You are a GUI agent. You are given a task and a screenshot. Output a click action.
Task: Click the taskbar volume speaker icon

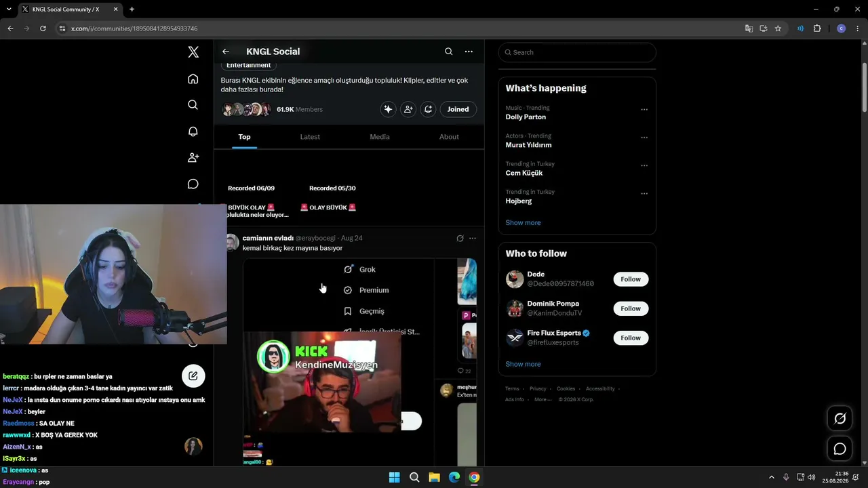pyautogui.click(x=812, y=477)
